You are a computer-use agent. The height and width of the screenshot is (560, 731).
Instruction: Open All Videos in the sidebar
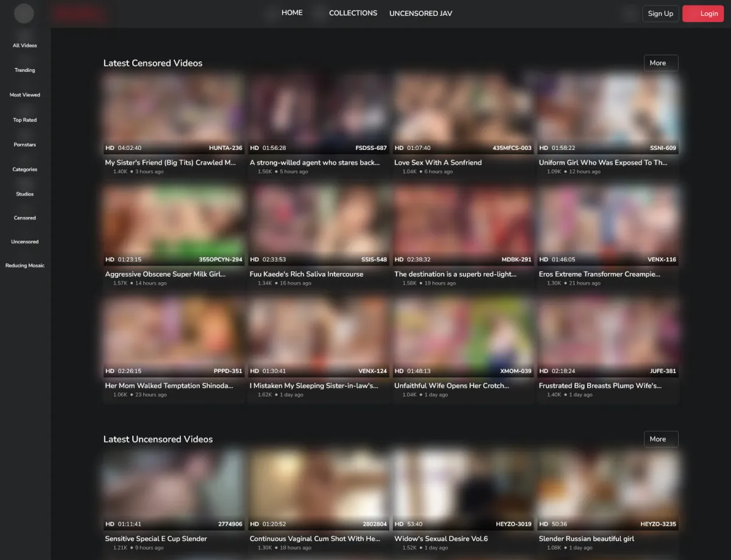point(25,46)
